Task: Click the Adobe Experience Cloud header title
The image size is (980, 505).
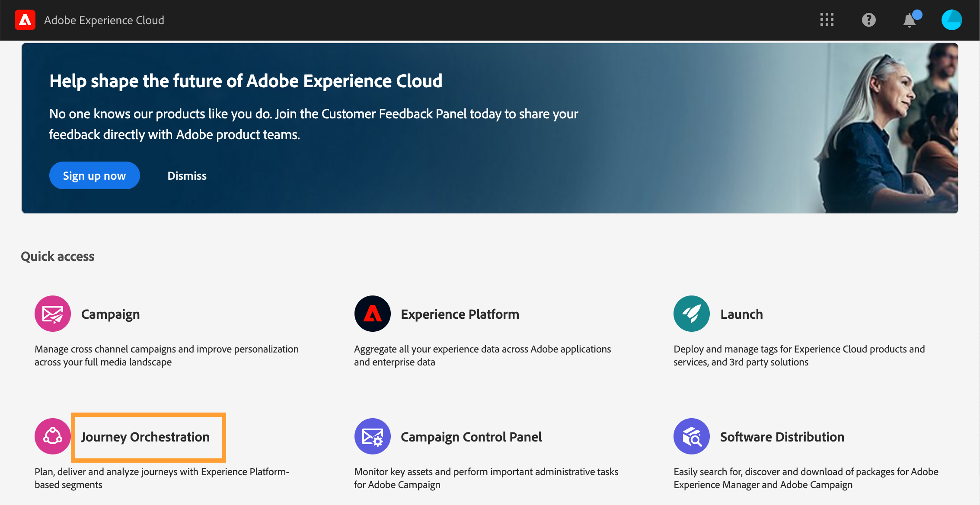Action: [x=104, y=20]
